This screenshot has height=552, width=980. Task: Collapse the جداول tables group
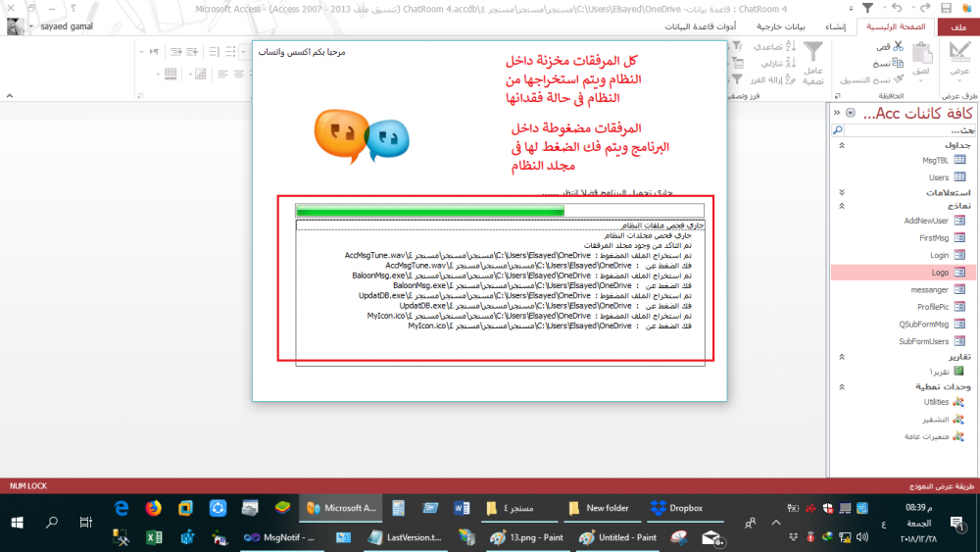coord(840,145)
